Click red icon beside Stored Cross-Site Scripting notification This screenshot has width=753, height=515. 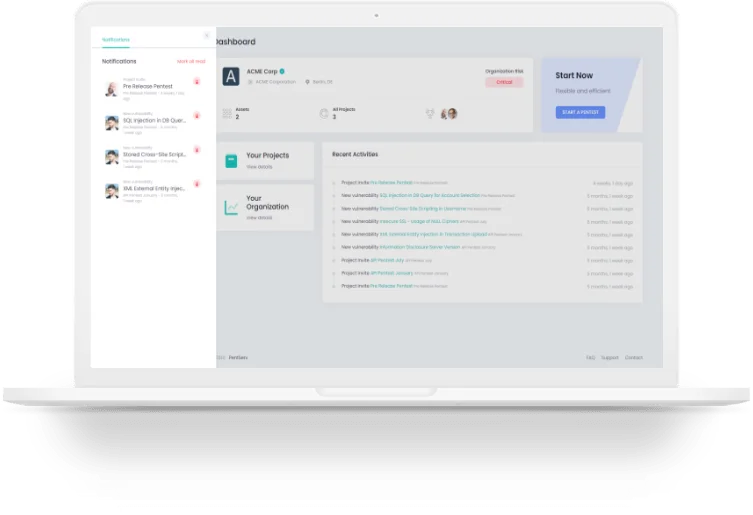196,151
